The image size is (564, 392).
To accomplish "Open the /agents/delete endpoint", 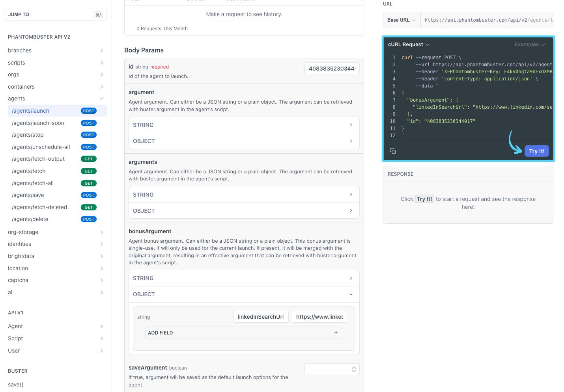I will point(57,219).
